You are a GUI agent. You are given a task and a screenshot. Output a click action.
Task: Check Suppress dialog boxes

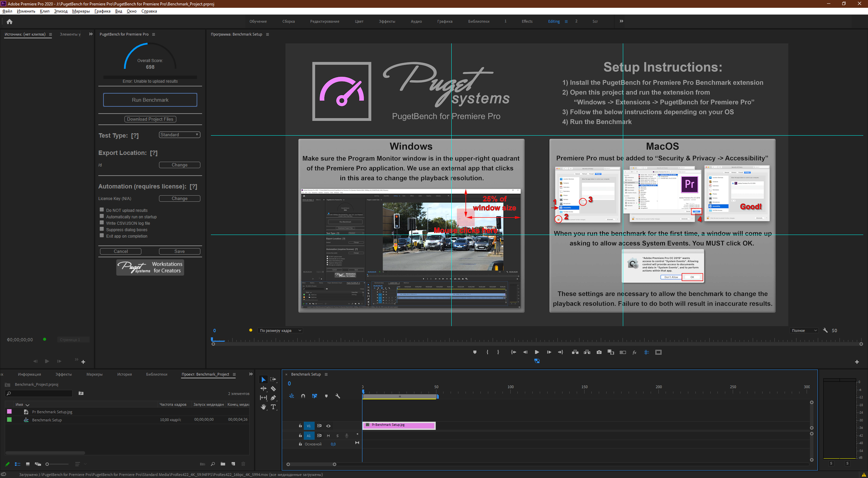point(102,229)
